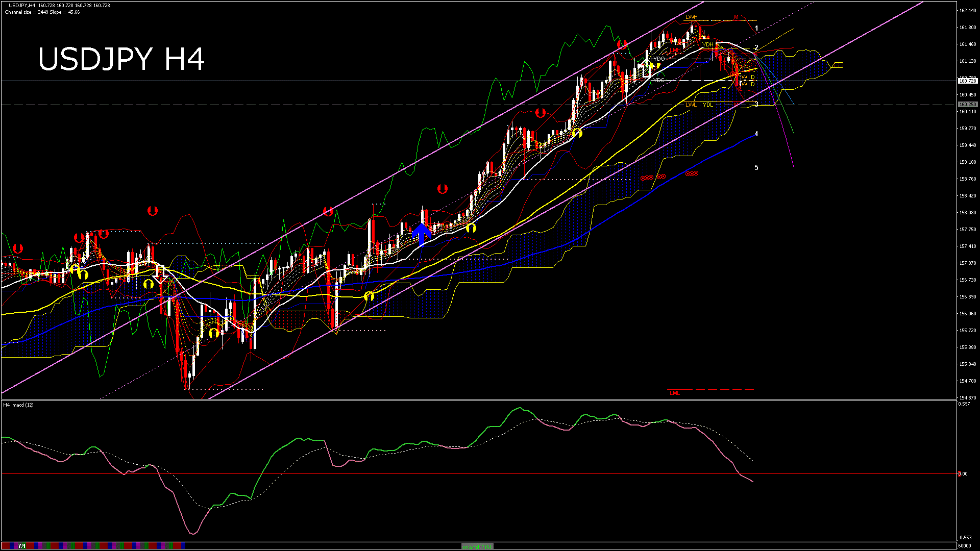Click the current price tag 160.728
Screen dimensions: 980x551
[967, 81]
